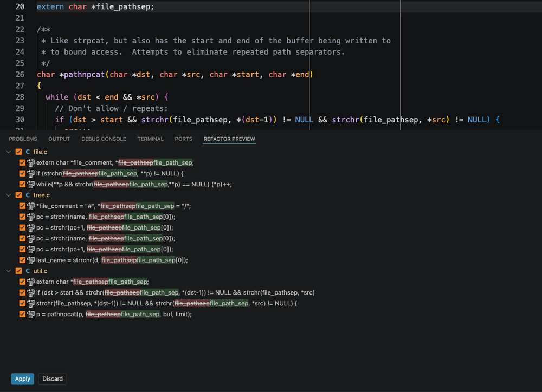Click edit icon on '*file_comment = "#"' row
The height and width of the screenshot is (392, 542).
point(31,206)
